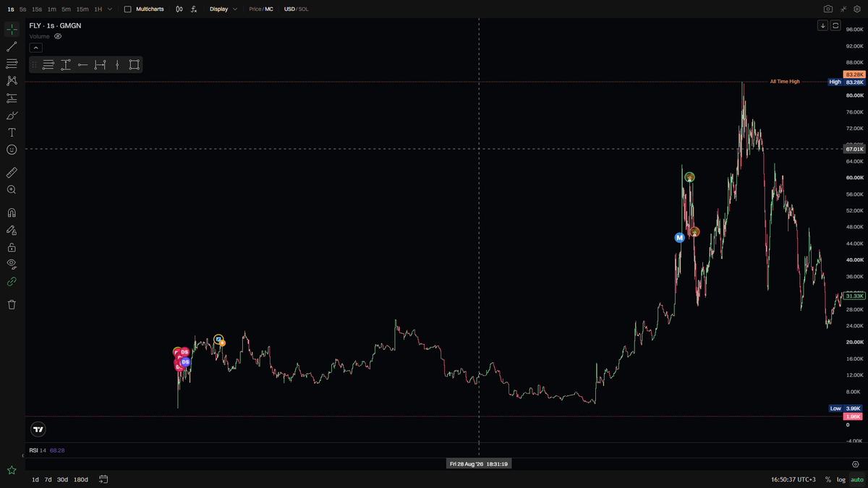This screenshot has width=868, height=488.
Task: Select the 5m timeframe
Action: pos(67,9)
